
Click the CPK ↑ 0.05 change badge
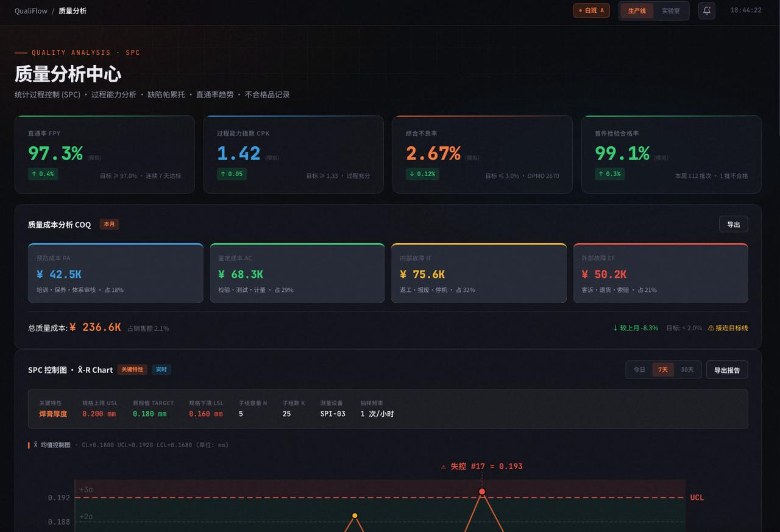click(232, 174)
